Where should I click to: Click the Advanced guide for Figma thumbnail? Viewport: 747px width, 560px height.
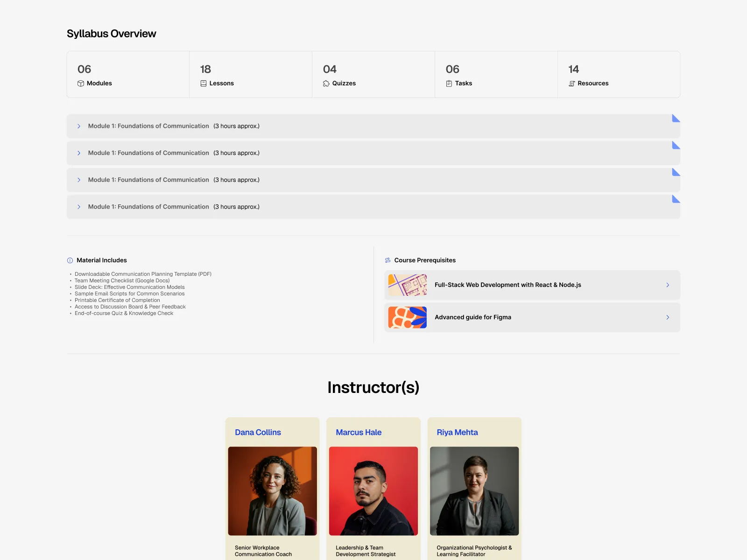click(407, 317)
